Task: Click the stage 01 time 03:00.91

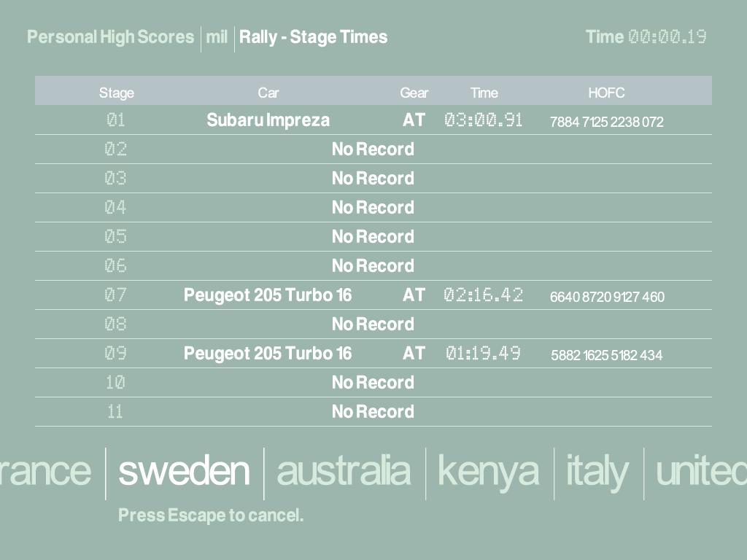Action: tap(484, 120)
